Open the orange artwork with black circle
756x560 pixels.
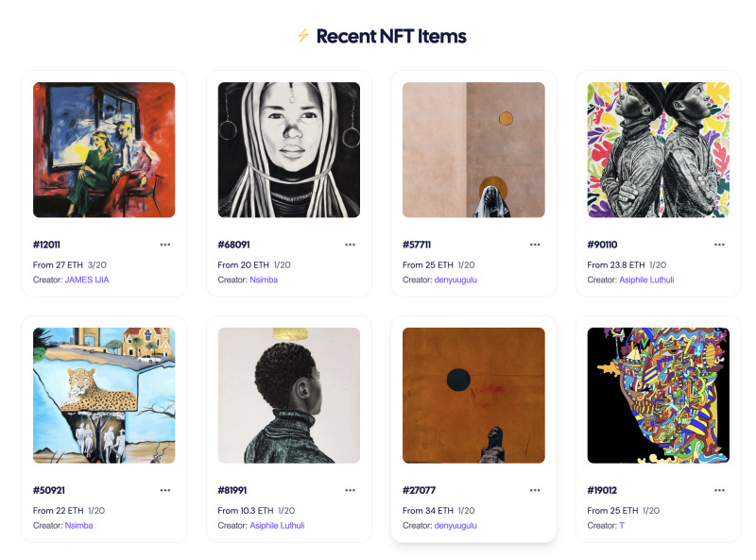pyautogui.click(x=473, y=396)
